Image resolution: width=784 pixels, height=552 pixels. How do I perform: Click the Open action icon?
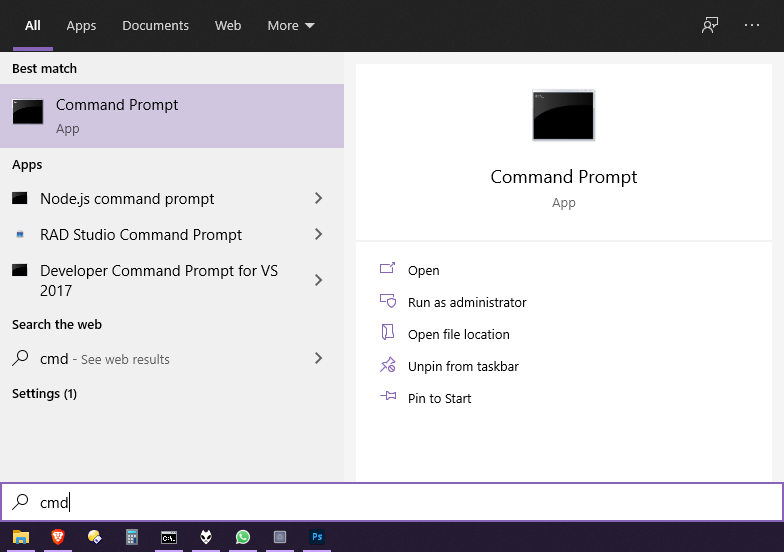click(388, 268)
